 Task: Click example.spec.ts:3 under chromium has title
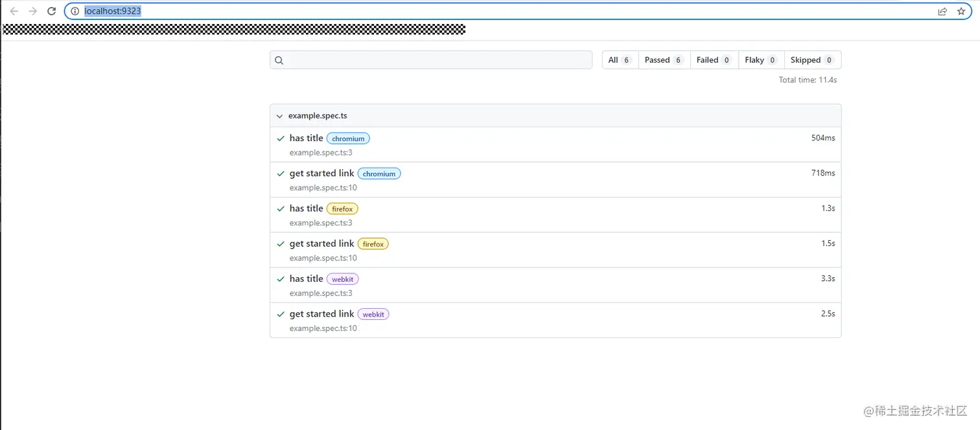point(321,153)
